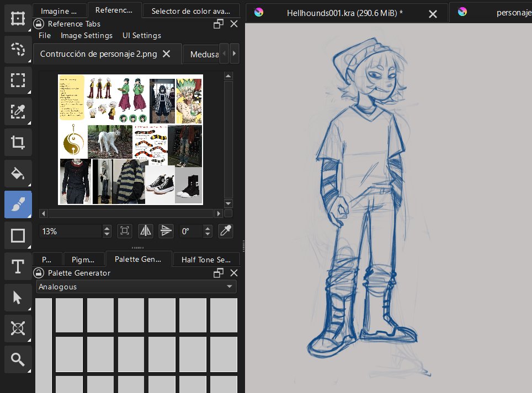Select the Rectangle shape tool

pos(18,235)
